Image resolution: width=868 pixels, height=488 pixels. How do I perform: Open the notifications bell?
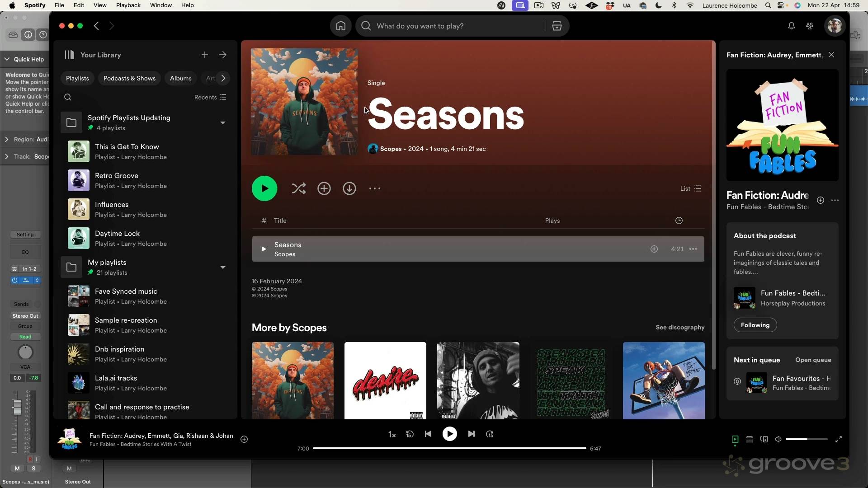coord(791,26)
